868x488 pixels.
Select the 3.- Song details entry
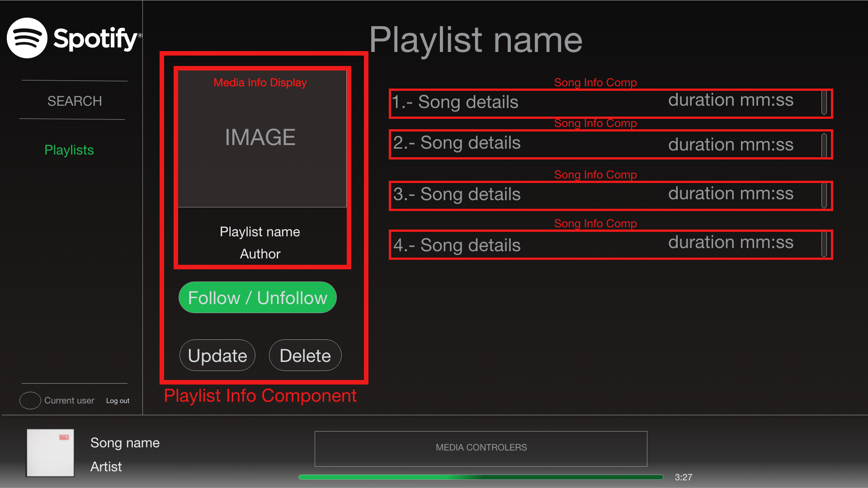pos(457,195)
